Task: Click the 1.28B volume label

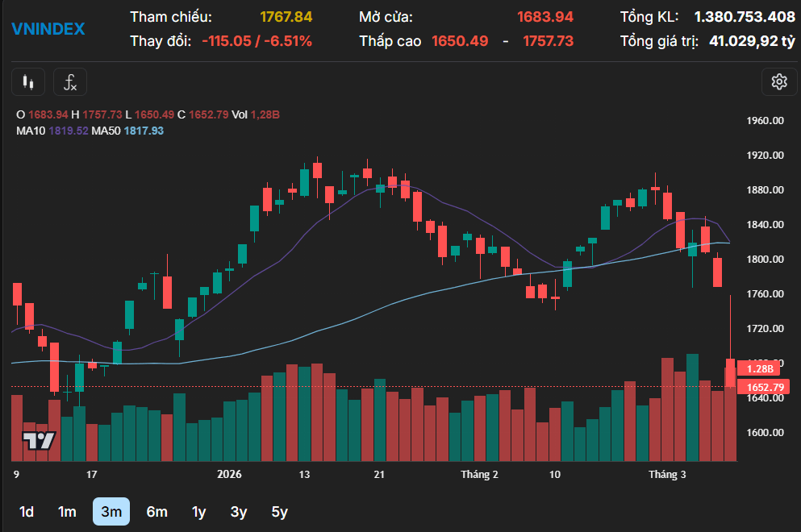Action: 759,368
